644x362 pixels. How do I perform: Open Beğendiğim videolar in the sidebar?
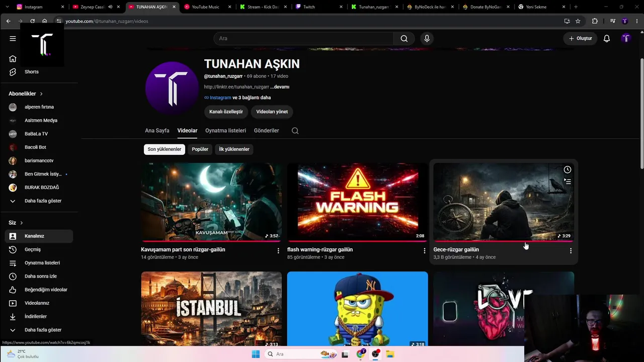click(x=38, y=290)
